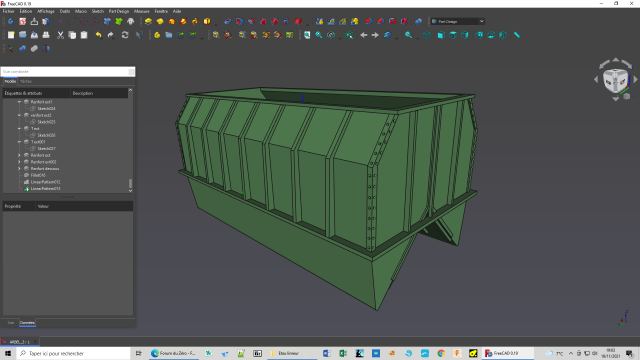The width and height of the screenshot is (640, 360).
Task: Click the Windows taskbar search field
Action: (73, 353)
